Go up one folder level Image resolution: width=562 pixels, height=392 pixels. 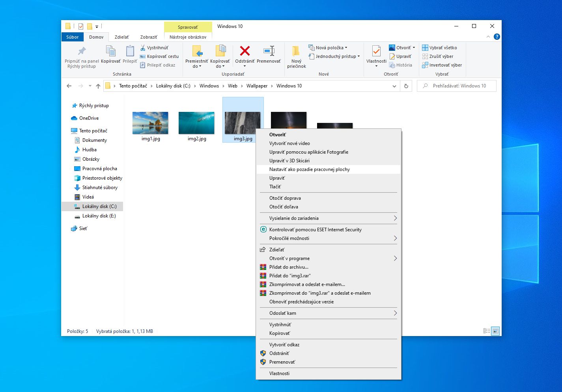pos(98,86)
